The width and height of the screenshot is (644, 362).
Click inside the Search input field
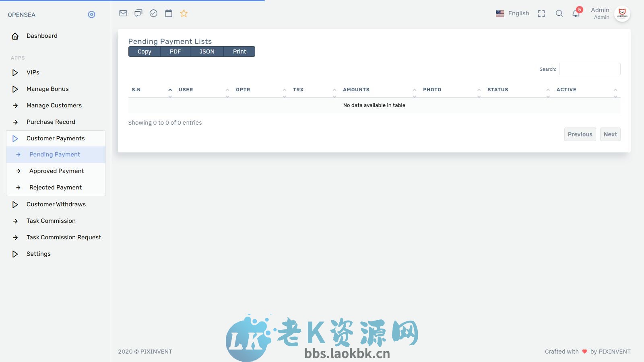[589, 69]
